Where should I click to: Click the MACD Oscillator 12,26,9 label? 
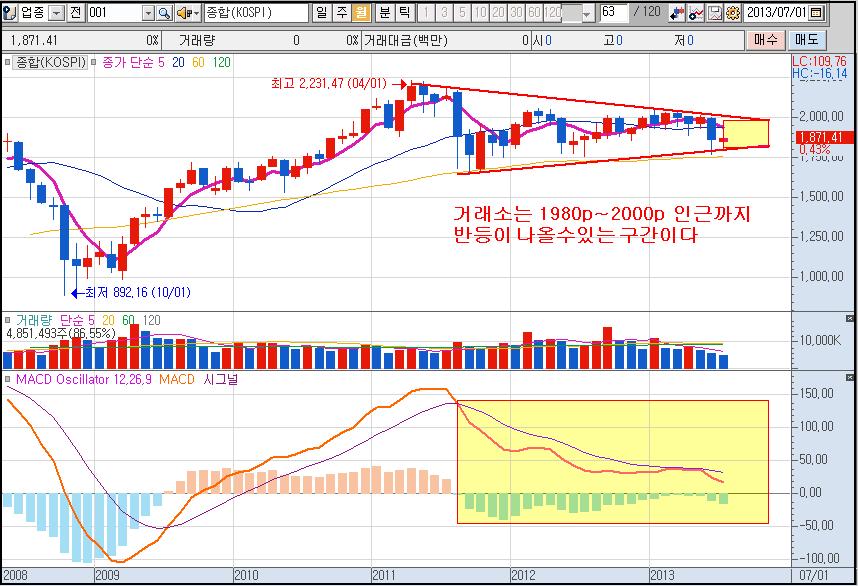pos(84,379)
